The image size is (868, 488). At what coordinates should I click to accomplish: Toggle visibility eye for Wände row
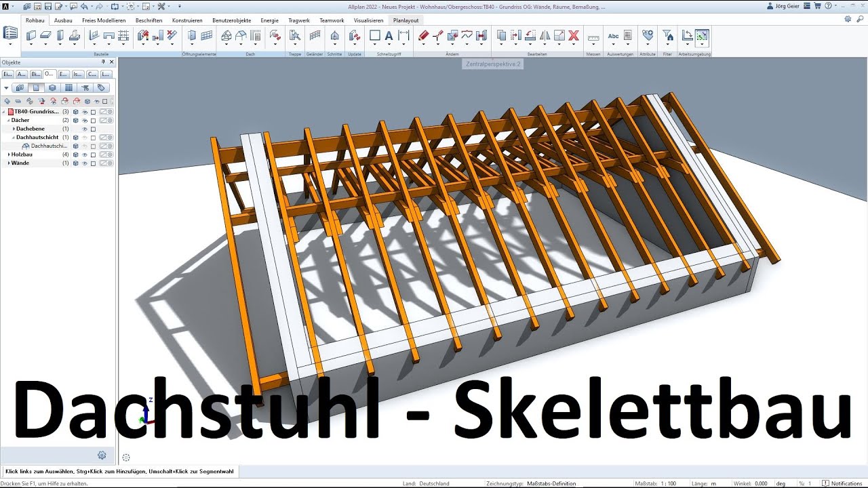click(x=85, y=163)
